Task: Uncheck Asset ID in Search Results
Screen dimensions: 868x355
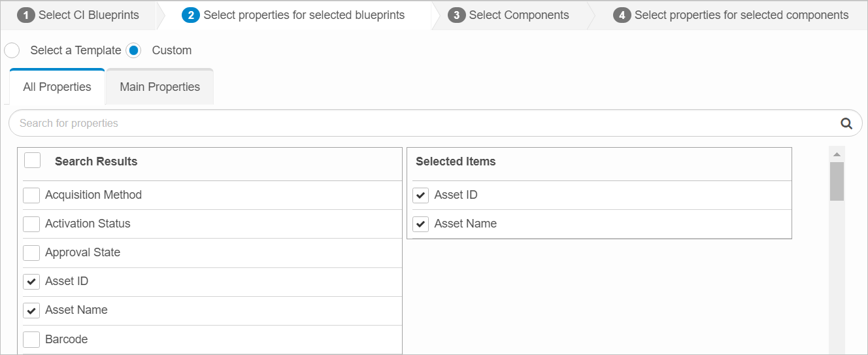Action: [31, 282]
